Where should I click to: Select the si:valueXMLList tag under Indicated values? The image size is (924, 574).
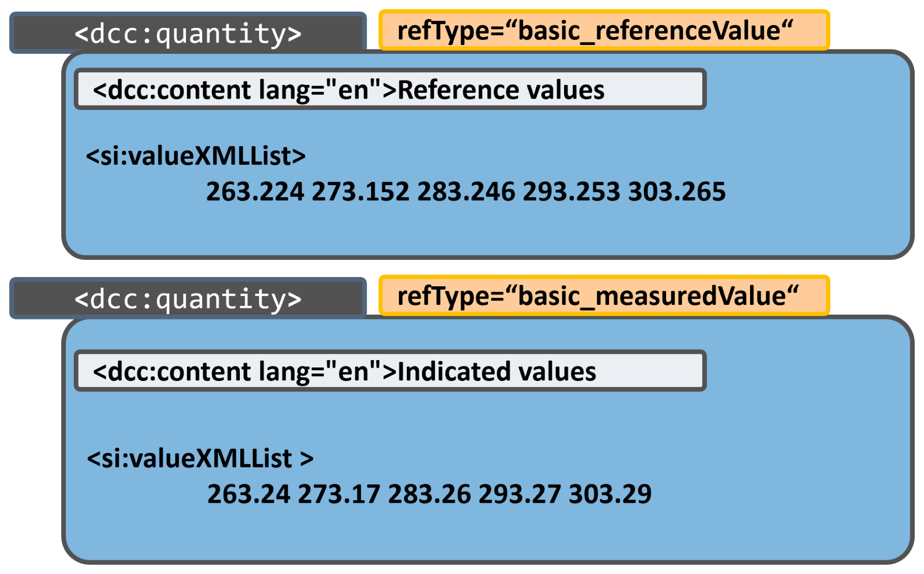(x=200, y=459)
